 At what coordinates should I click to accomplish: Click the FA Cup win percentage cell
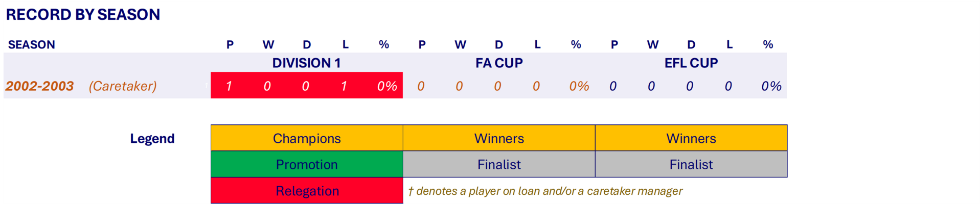(579, 86)
